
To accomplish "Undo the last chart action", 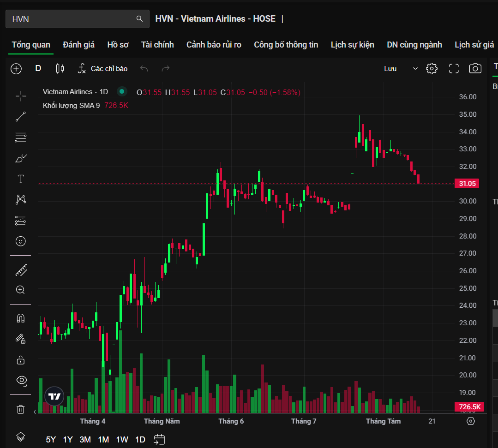I will pos(144,69).
